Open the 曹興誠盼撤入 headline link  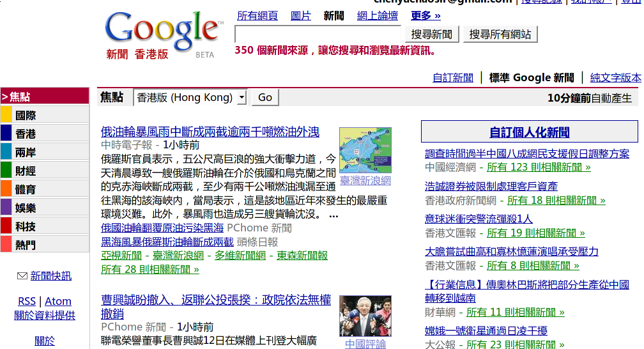[216, 307]
